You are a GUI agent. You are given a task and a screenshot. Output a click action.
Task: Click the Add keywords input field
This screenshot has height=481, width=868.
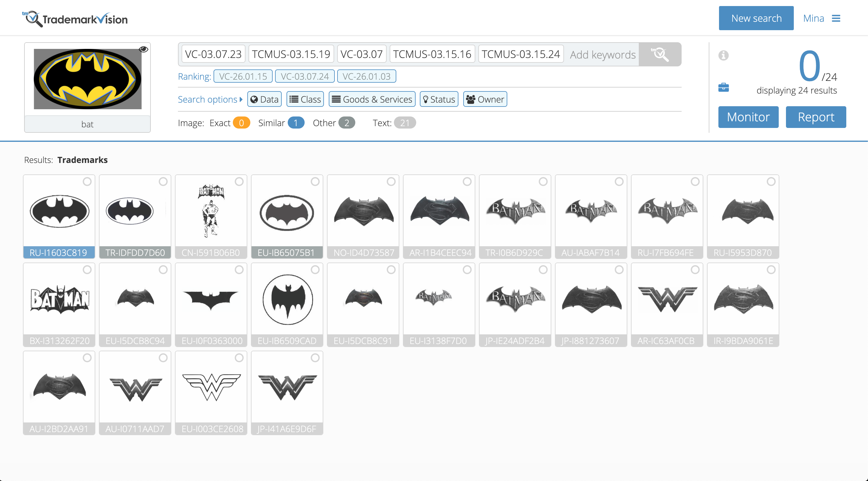point(602,55)
